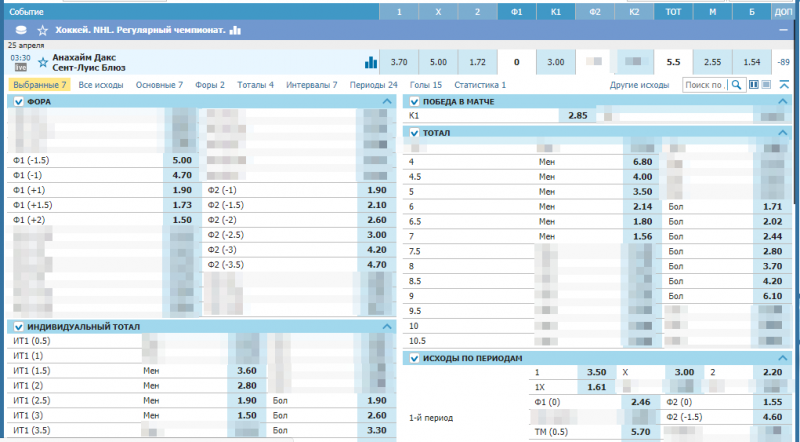Image resolution: width=800 pixels, height=442 pixels.
Task: Click the hockey puck icon in league header
Action: coord(22,31)
